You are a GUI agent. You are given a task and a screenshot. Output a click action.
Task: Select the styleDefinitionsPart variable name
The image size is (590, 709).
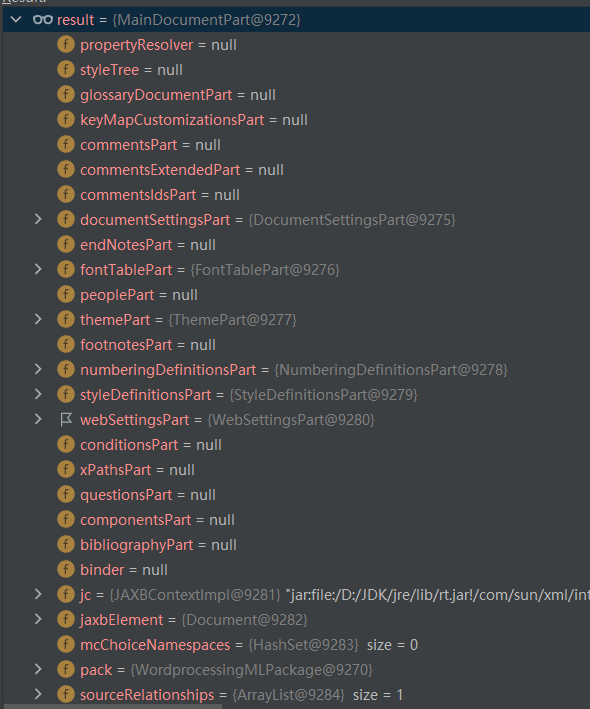tap(146, 395)
